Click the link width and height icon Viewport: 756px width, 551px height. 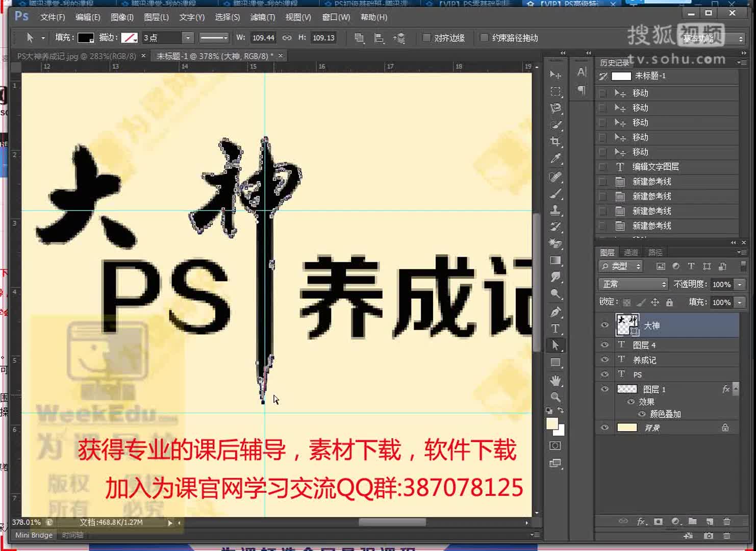coord(287,38)
